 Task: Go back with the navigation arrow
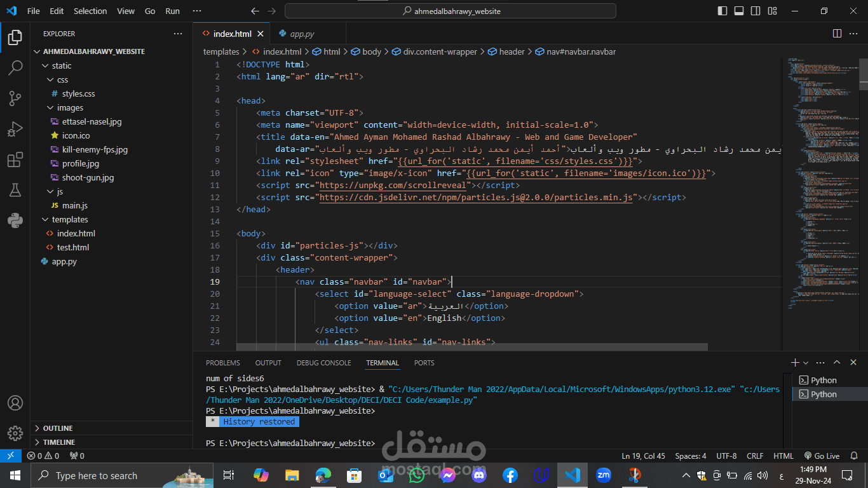(x=255, y=11)
